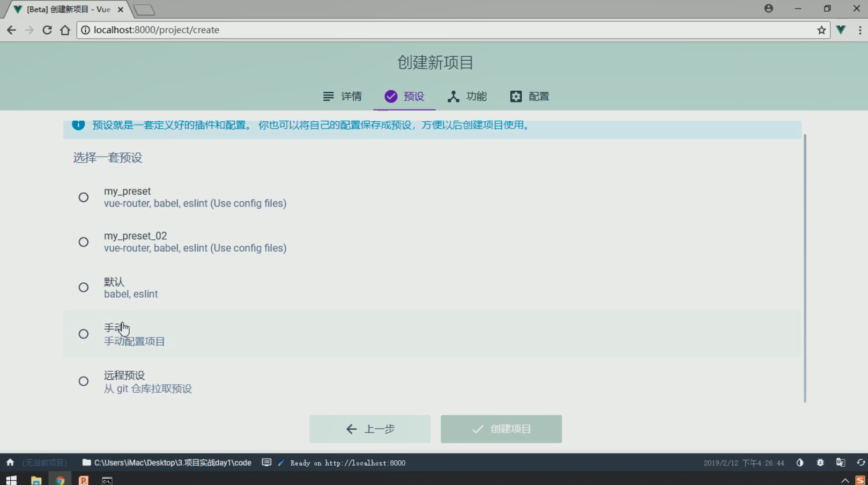
Task: Click the Chrome user profile icon
Action: (769, 9)
